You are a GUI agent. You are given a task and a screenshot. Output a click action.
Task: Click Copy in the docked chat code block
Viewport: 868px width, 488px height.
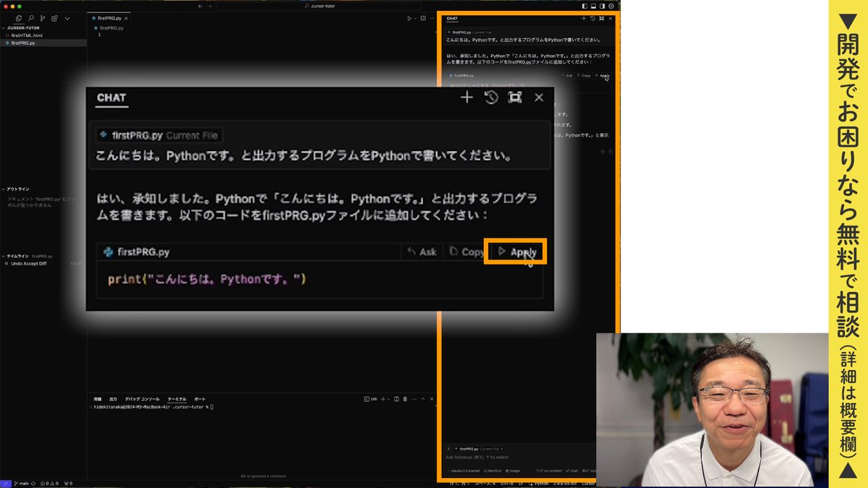[x=584, y=75]
